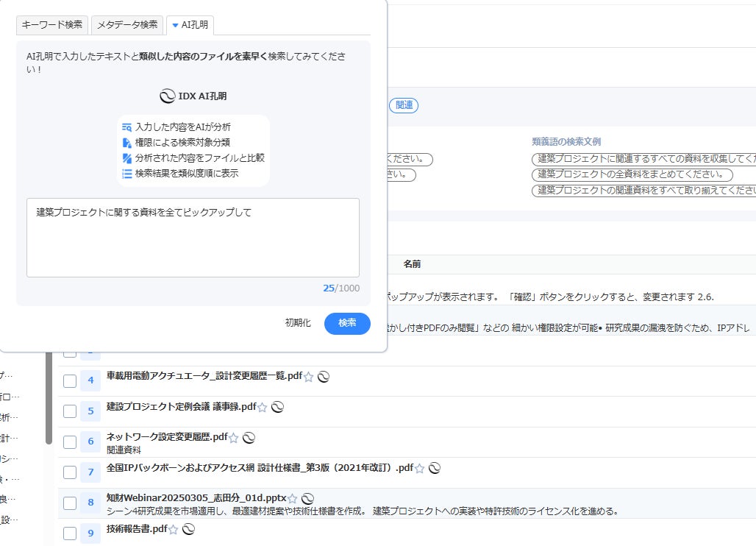Click the 関連 tag pill
Image resolution: width=756 pixels, height=546 pixels.
[x=404, y=105]
